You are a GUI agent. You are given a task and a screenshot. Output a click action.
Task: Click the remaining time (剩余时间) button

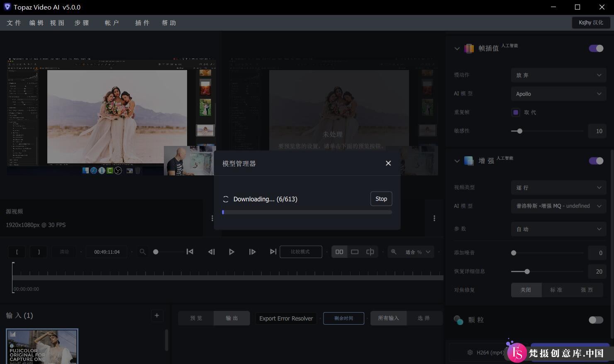point(344,318)
